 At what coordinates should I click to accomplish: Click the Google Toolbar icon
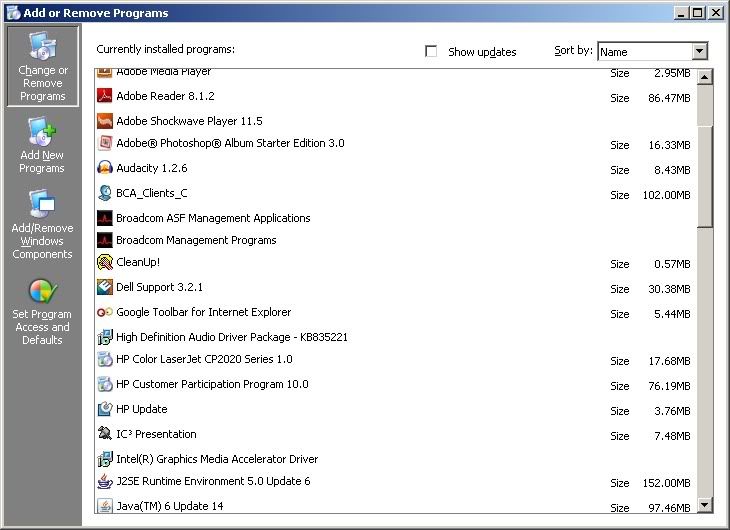point(105,312)
